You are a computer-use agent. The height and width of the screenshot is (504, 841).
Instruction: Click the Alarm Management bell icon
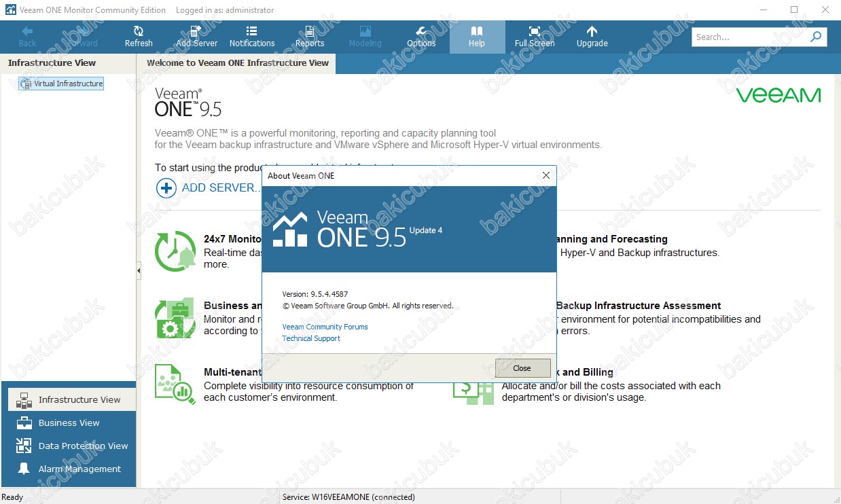[x=24, y=469]
